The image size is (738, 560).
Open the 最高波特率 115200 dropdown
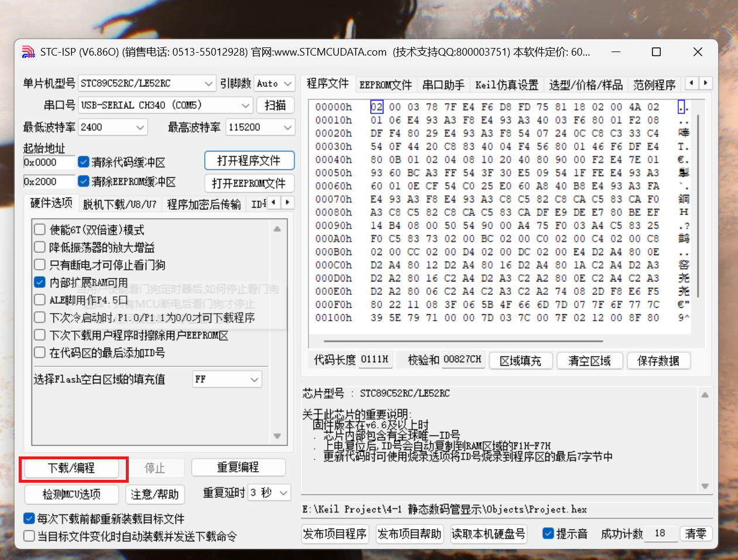point(260,127)
